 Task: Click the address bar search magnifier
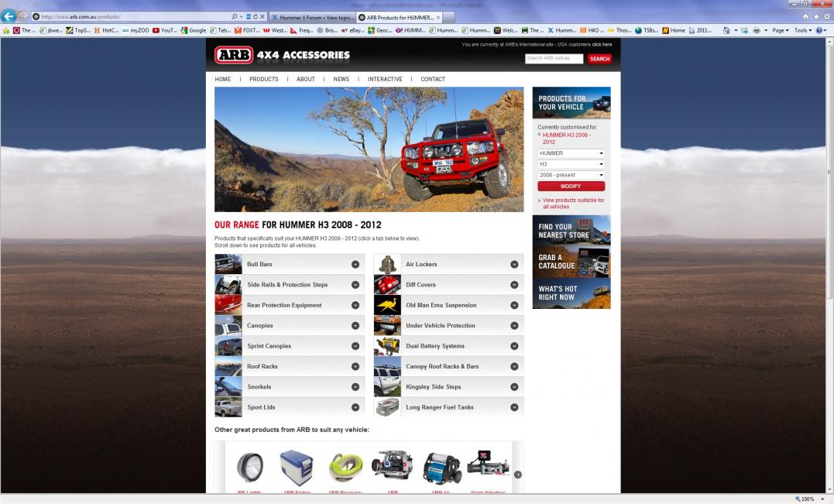coord(234,17)
